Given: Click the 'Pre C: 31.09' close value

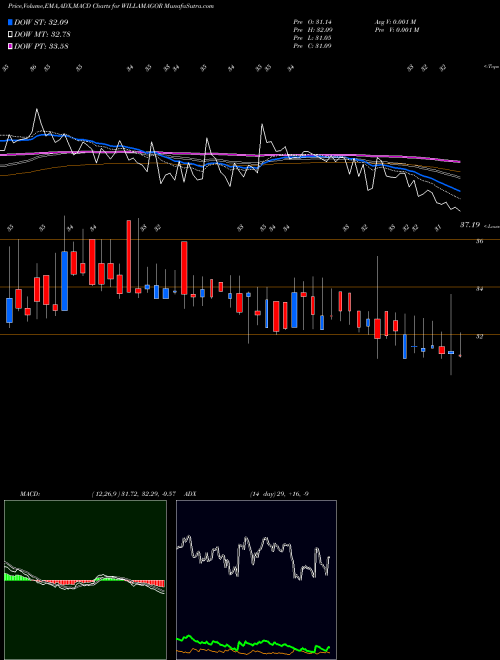Looking at the screenshot, I should click(313, 46).
